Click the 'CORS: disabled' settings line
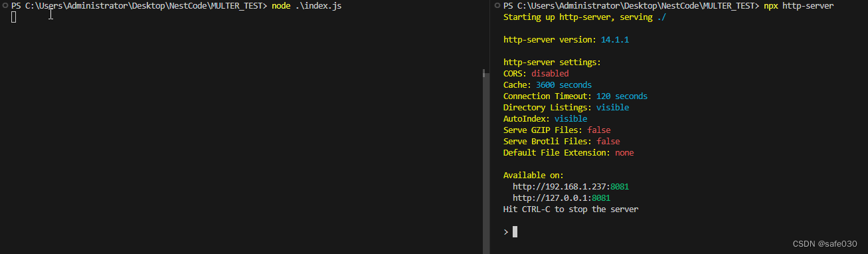This screenshot has width=868, height=254. [536, 74]
